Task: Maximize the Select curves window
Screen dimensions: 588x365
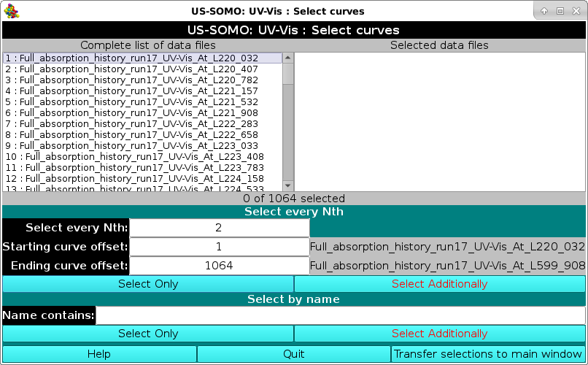Action: pyautogui.click(x=560, y=11)
